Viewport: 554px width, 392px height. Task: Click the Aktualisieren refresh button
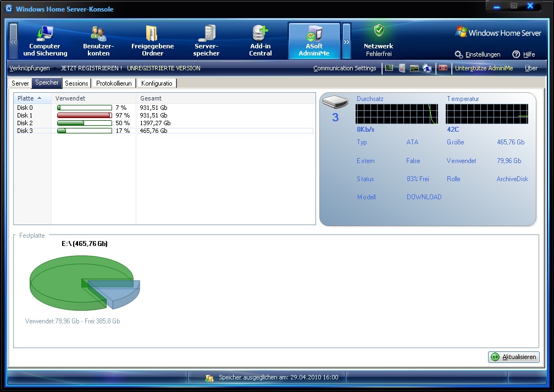tap(514, 357)
